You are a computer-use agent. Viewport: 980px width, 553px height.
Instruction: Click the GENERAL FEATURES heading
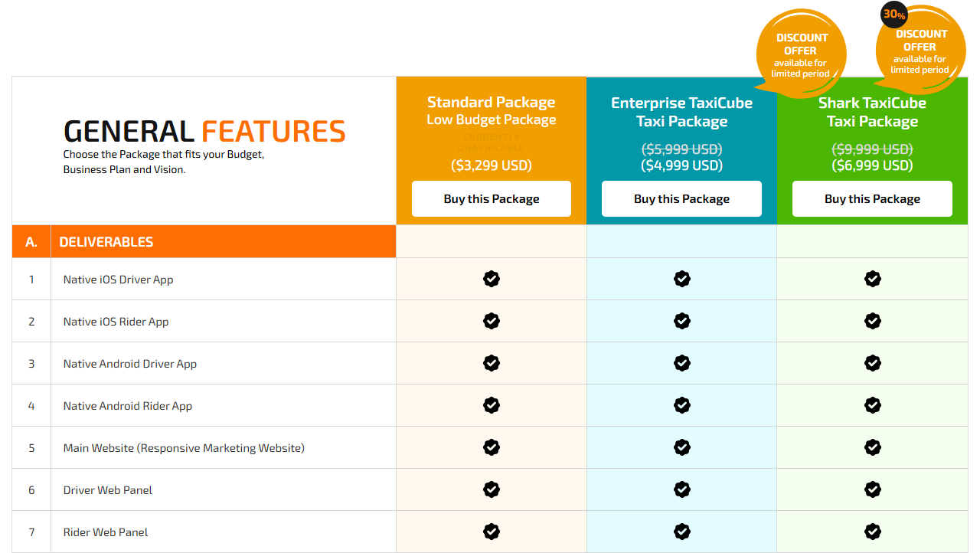point(204,132)
